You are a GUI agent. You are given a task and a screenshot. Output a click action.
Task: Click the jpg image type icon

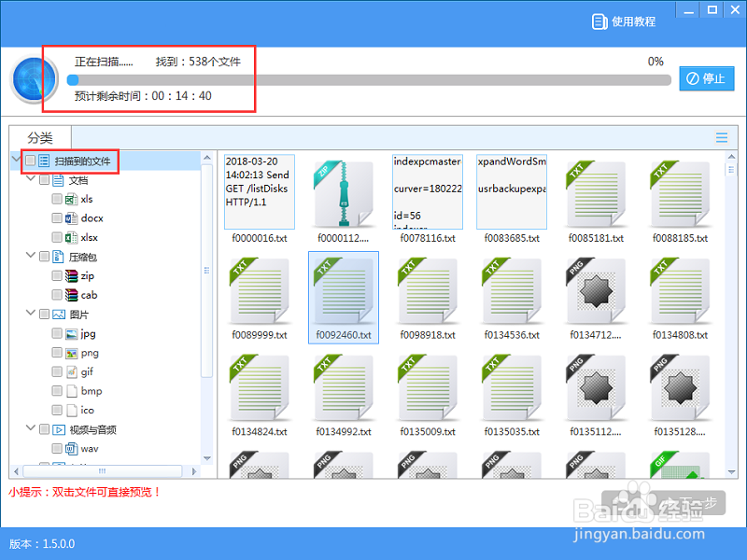pos(72,334)
